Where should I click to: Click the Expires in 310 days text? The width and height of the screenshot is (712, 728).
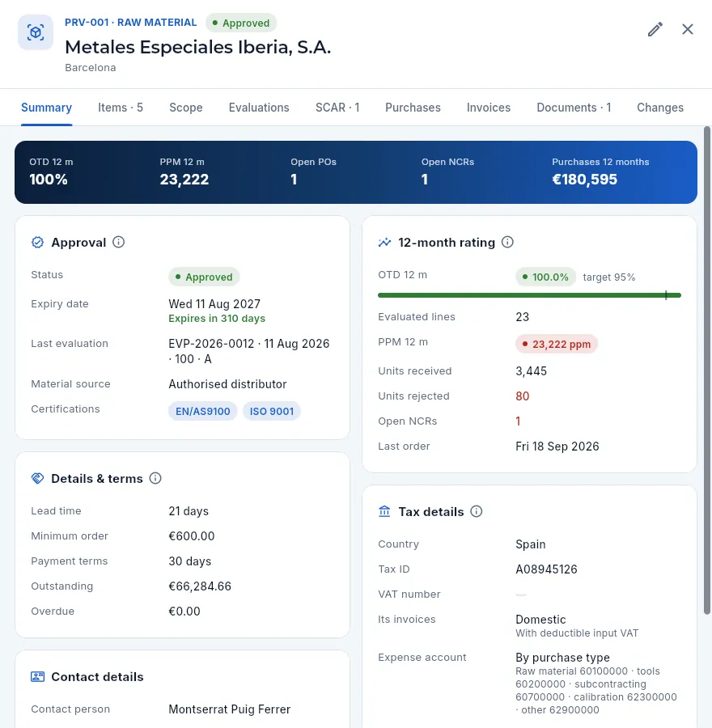[217, 319]
